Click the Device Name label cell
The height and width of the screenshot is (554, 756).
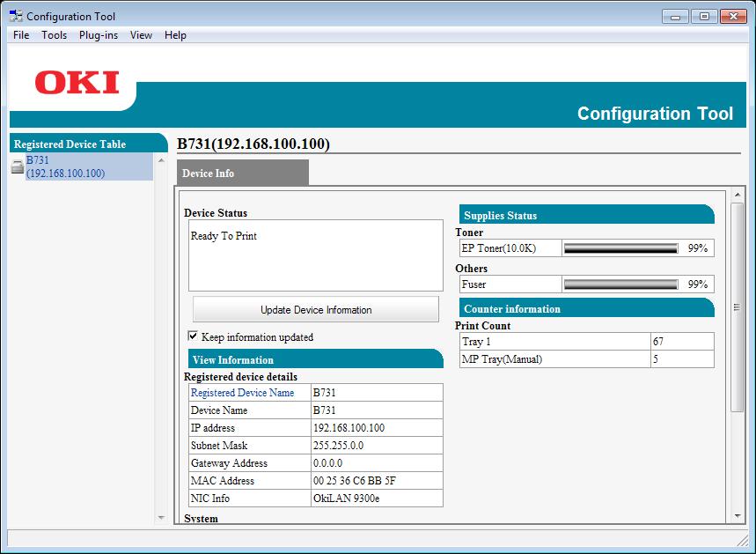point(250,410)
